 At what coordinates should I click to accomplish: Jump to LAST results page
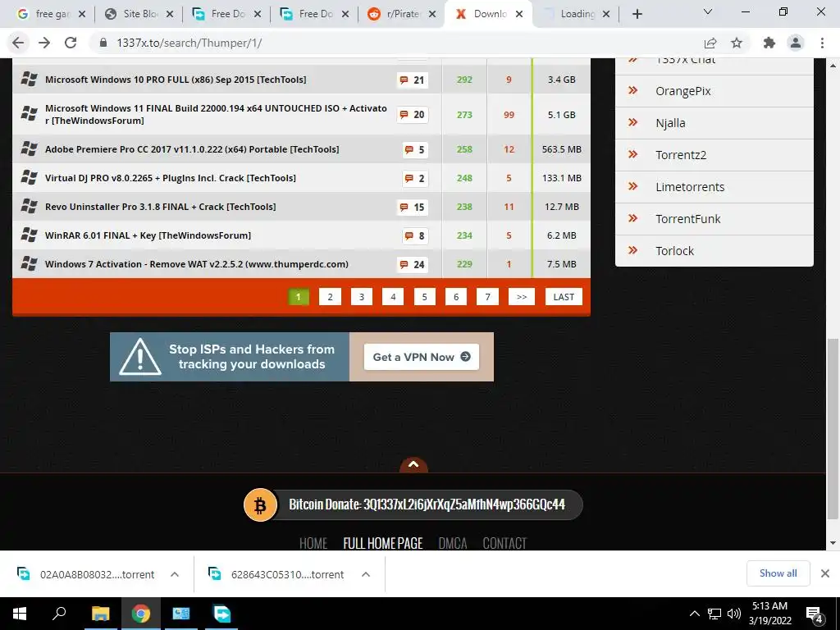tap(564, 297)
